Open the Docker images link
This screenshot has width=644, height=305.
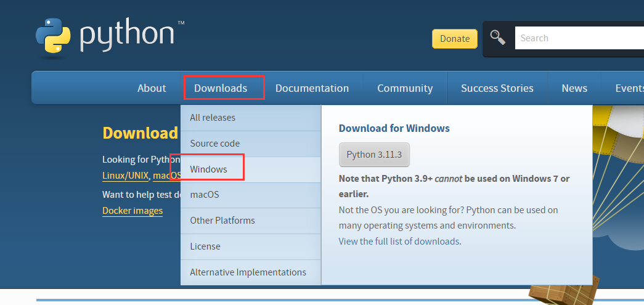click(x=132, y=211)
